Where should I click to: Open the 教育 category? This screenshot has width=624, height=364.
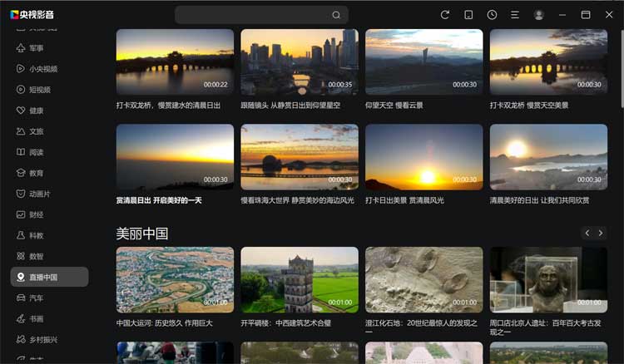point(30,173)
